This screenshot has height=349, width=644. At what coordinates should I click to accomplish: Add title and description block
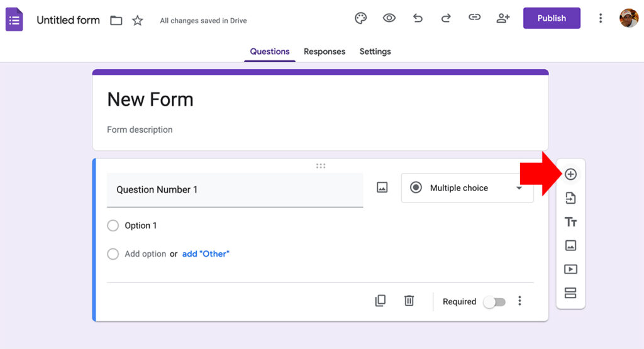coord(570,222)
